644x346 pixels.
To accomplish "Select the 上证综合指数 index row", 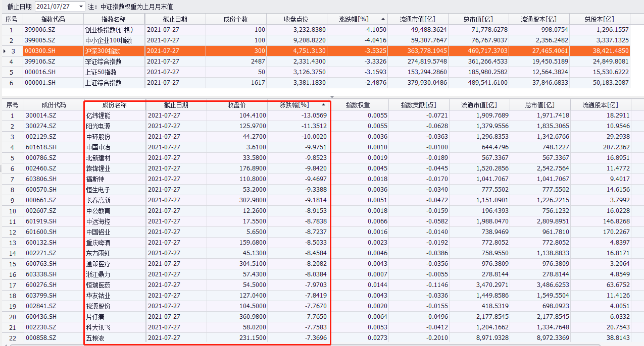I will pos(316,83).
